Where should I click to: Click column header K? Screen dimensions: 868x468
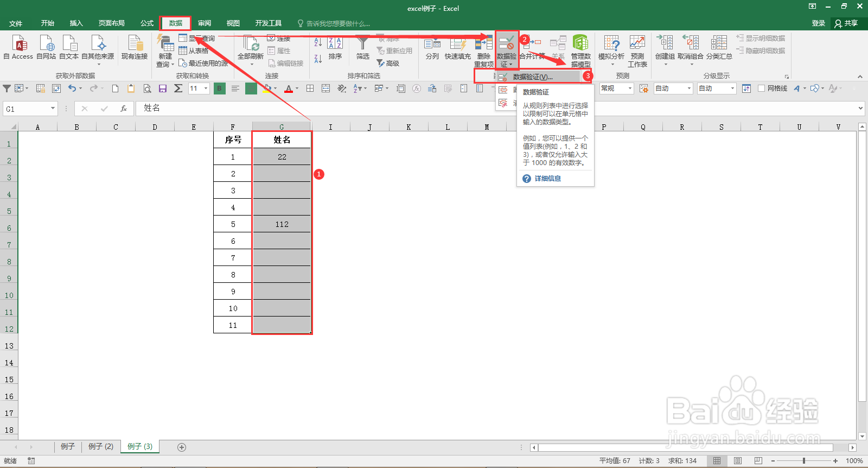click(x=409, y=127)
